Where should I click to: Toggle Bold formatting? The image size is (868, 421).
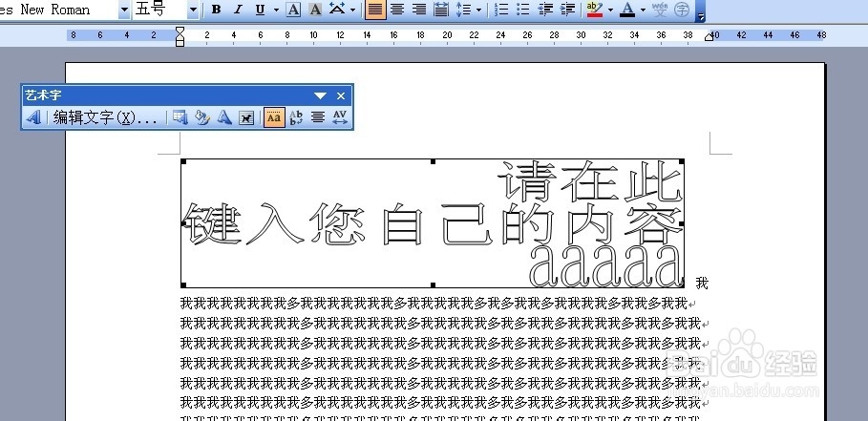[217, 10]
